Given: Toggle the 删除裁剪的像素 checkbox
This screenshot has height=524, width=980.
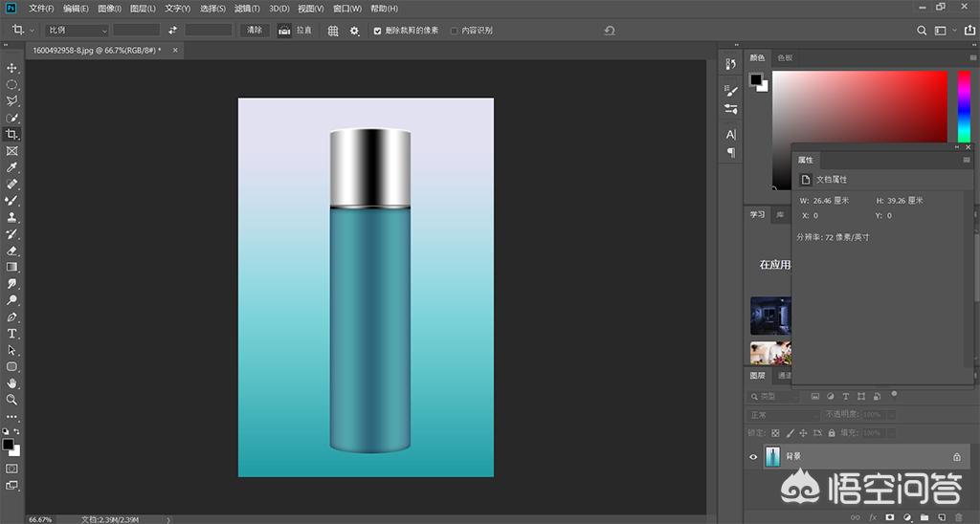Looking at the screenshot, I should (x=377, y=31).
